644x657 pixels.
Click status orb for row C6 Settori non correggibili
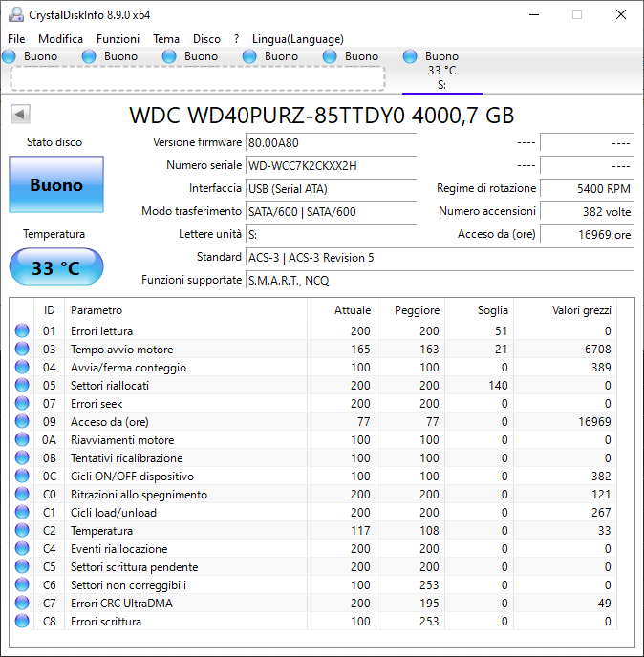point(22,584)
